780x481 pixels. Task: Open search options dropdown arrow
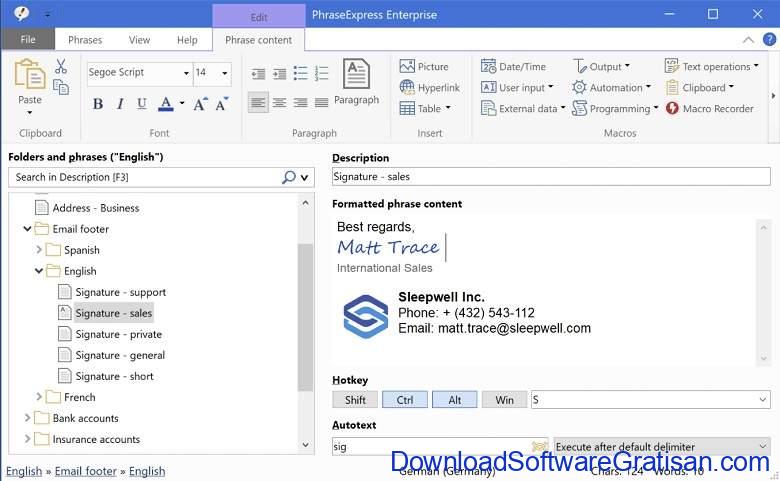(304, 178)
